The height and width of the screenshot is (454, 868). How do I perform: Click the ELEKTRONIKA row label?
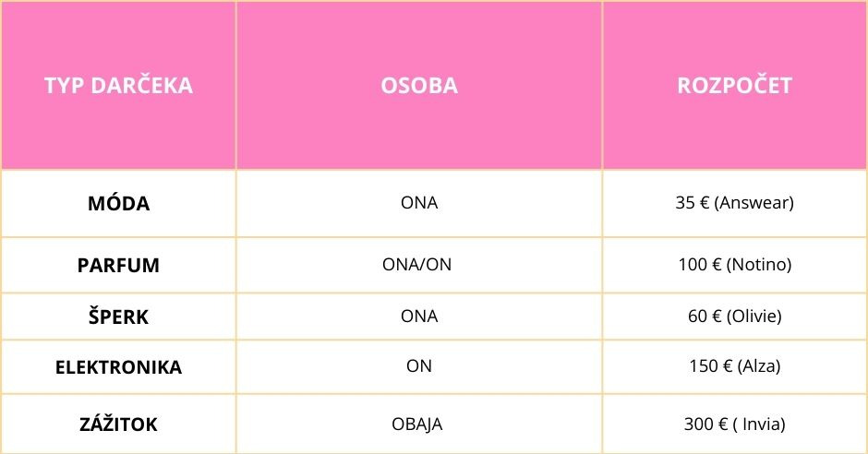click(118, 367)
